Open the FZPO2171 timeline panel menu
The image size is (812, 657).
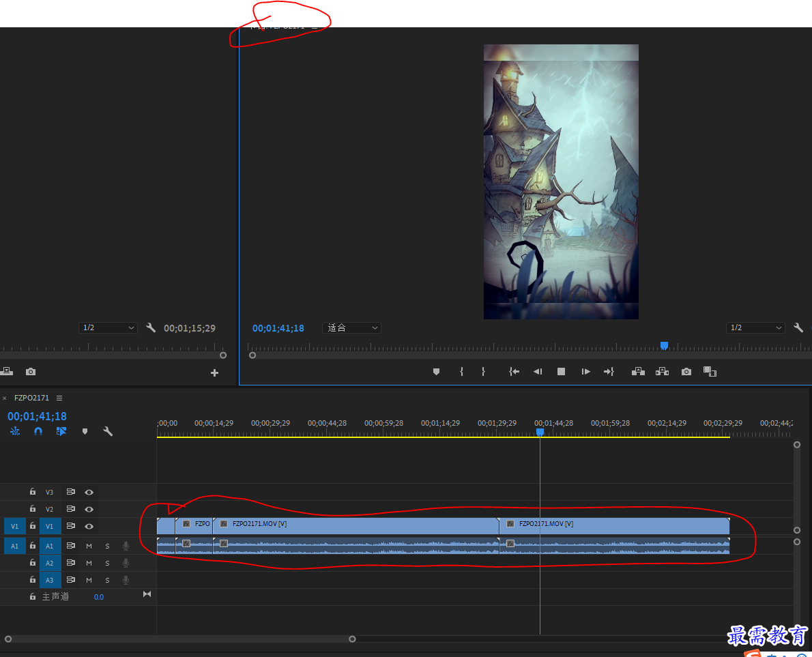[59, 398]
